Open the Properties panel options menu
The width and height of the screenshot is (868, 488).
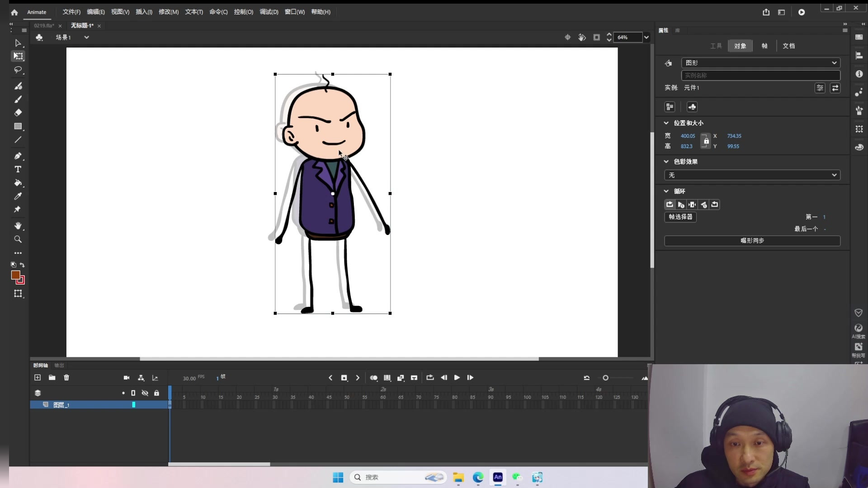click(845, 30)
